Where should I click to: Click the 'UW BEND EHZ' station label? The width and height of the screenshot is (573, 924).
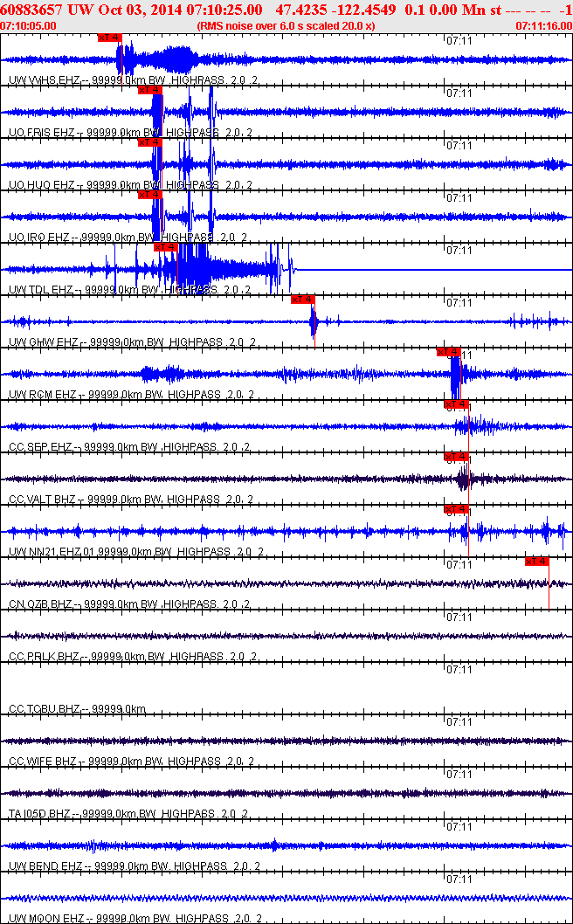46,866
